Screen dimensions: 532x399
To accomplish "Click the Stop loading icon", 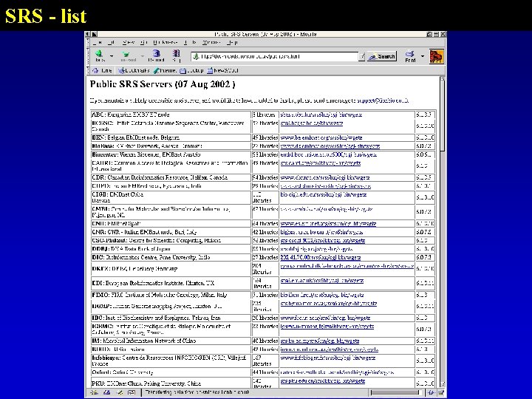I will 176,54.
